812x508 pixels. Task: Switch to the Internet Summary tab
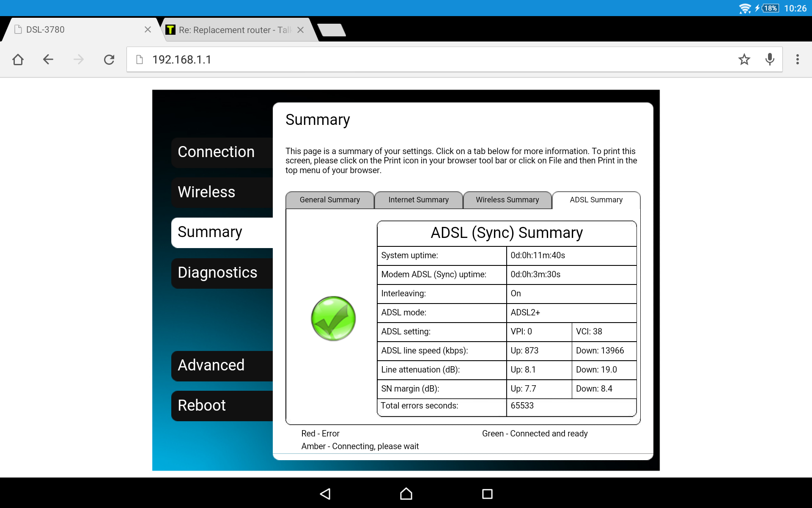click(x=418, y=200)
